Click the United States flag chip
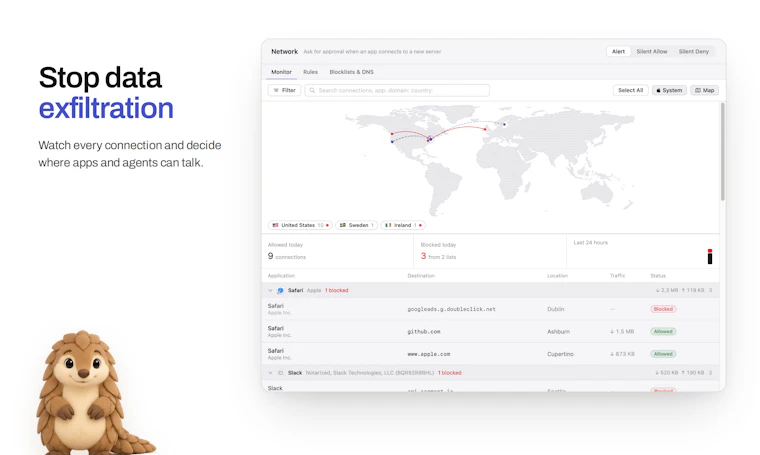The height and width of the screenshot is (455, 760). pos(300,225)
